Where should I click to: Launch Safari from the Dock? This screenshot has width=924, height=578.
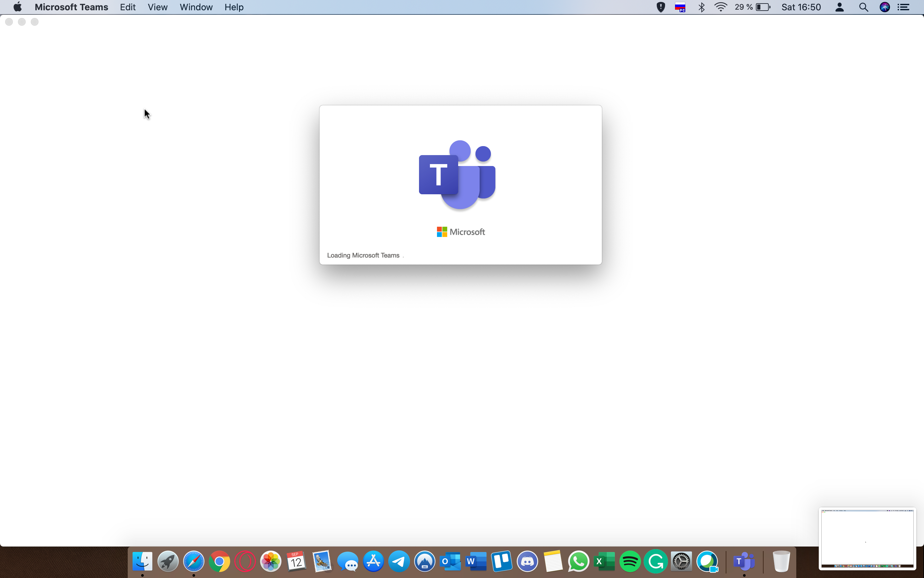[193, 561]
